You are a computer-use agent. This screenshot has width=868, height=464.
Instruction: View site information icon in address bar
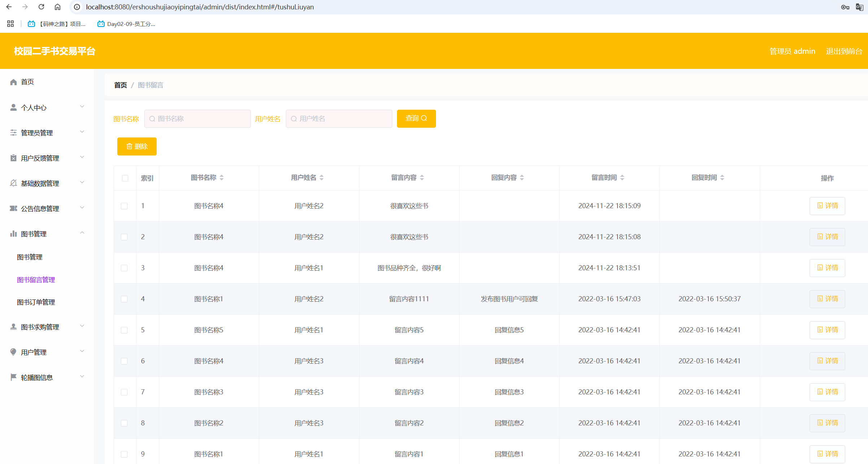(x=77, y=7)
